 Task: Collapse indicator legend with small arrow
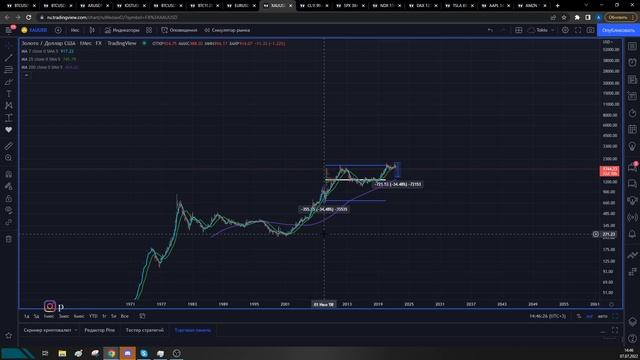point(26,75)
